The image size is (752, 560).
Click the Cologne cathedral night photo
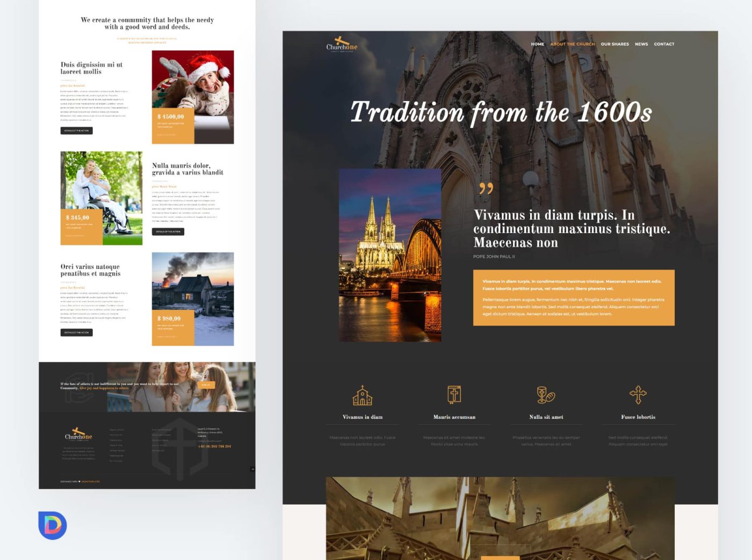[390, 255]
